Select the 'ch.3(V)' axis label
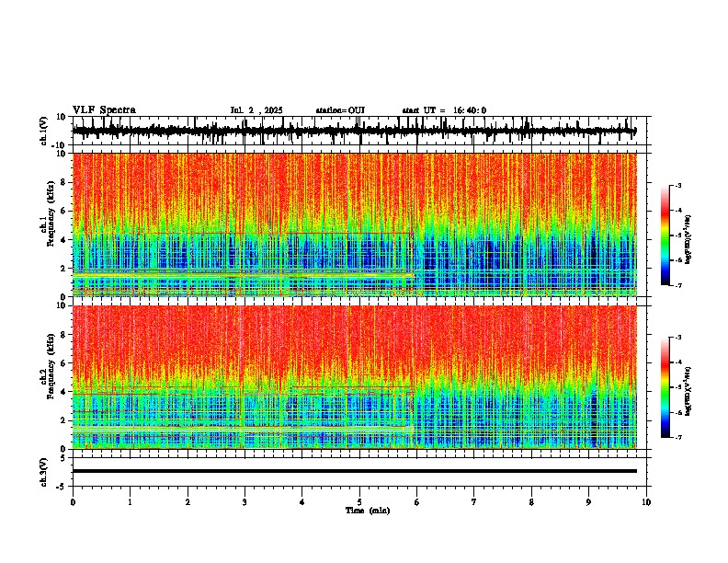Viewport: 728px width, 563px height. tap(44, 472)
